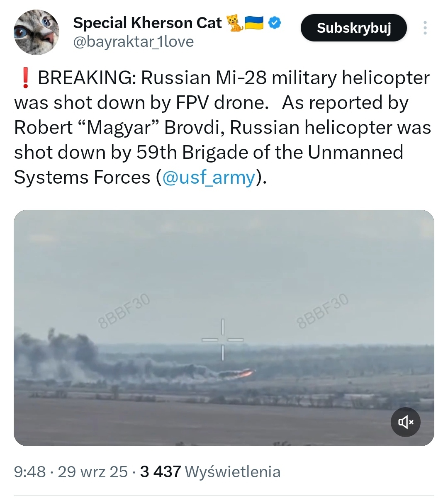Click the Ukraine flag emoji beside the name

[254, 22]
